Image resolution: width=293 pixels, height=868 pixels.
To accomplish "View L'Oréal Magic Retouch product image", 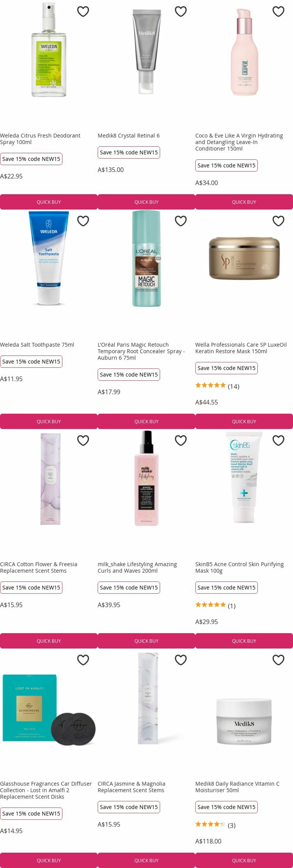I will (x=146, y=258).
